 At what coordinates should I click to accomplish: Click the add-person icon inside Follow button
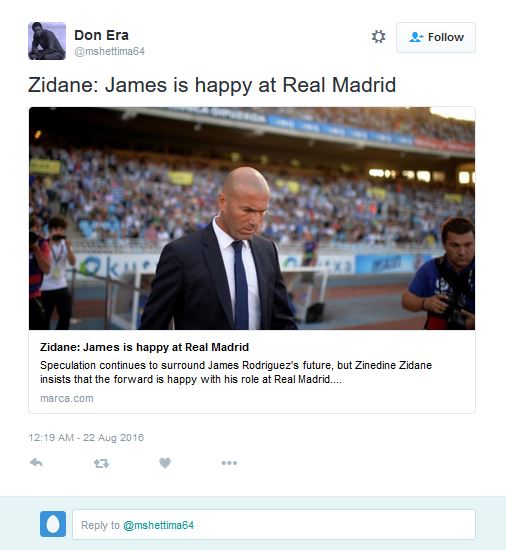pos(416,37)
